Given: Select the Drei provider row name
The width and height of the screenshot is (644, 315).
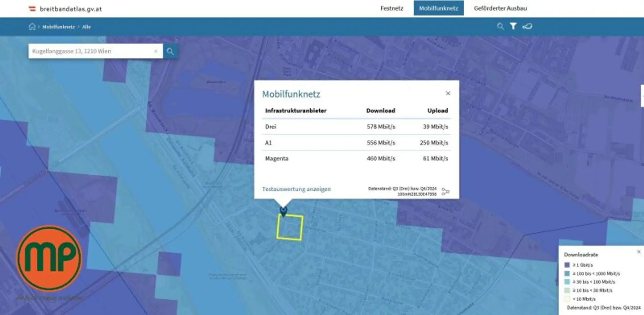Looking at the screenshot, I should [x=271, y=127].
